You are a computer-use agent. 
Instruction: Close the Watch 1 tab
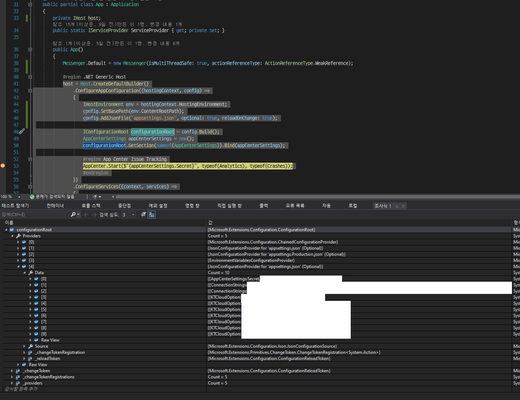pos(403,206)
